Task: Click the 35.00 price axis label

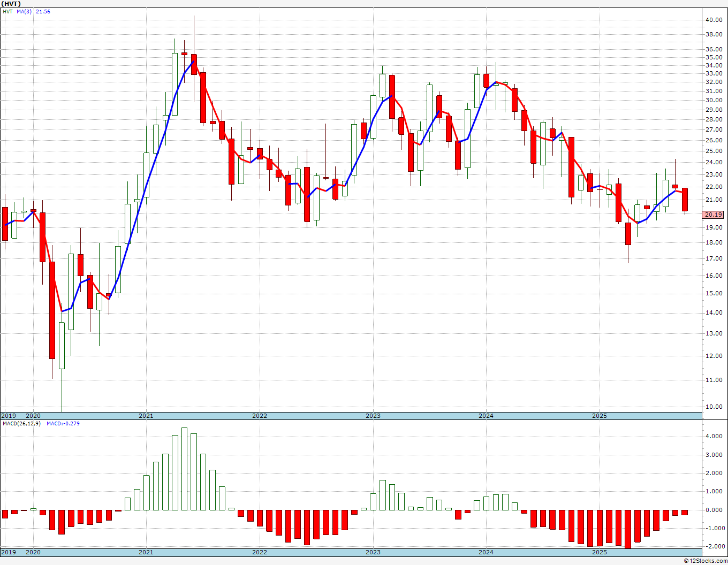Action: click(x=714, y=57)
